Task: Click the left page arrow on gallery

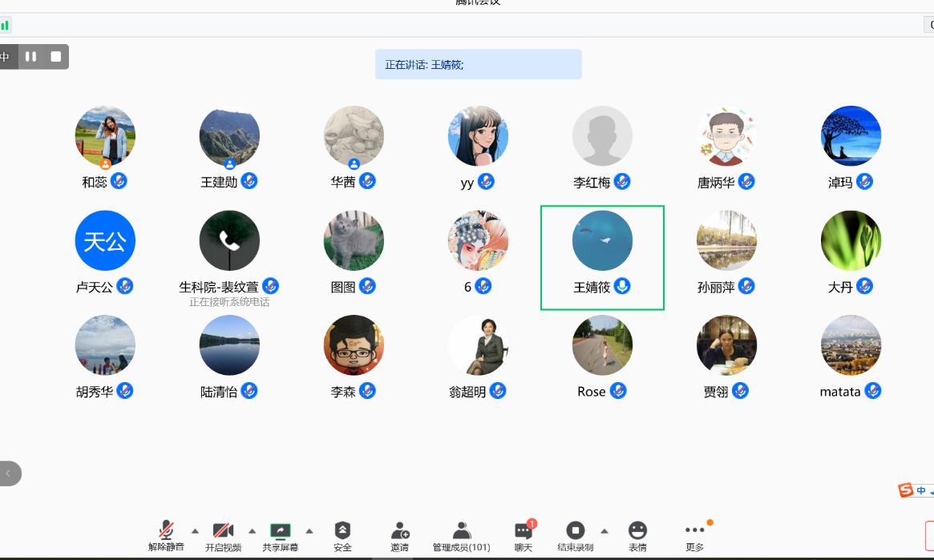Action: [x=9, y=473]
